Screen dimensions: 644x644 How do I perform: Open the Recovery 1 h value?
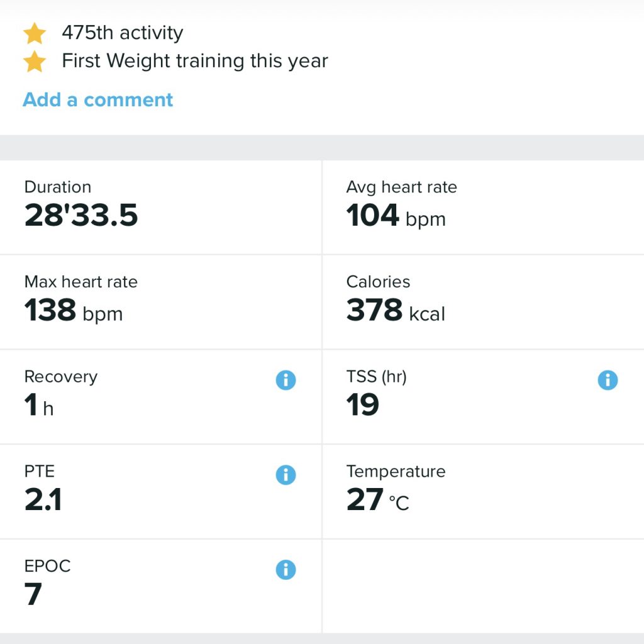coord(39,406)
